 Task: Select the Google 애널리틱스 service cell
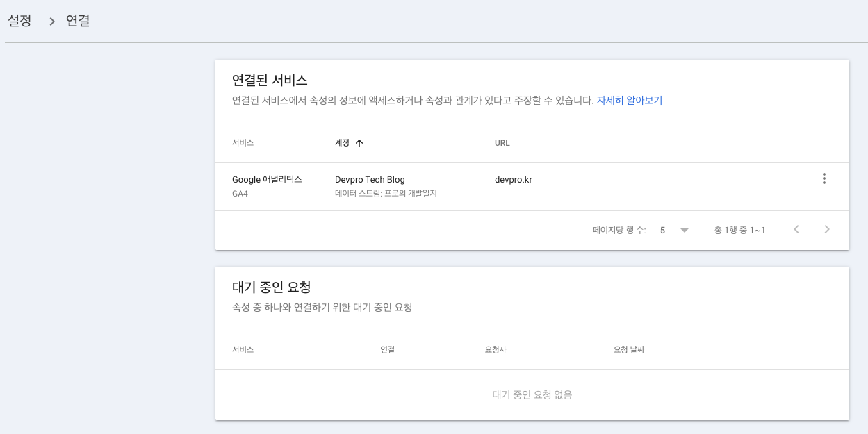click(x=267, y=179)
